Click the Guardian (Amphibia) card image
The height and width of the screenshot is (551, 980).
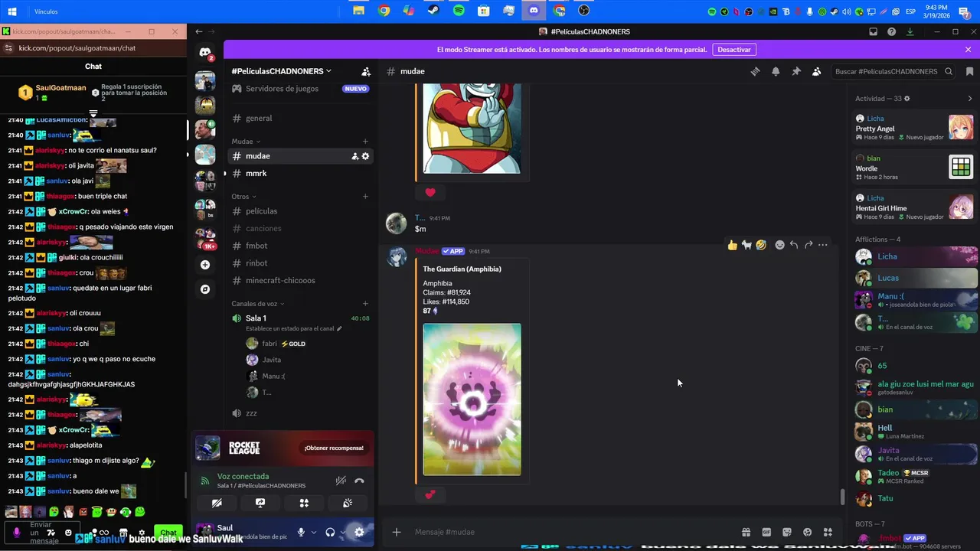472,399
